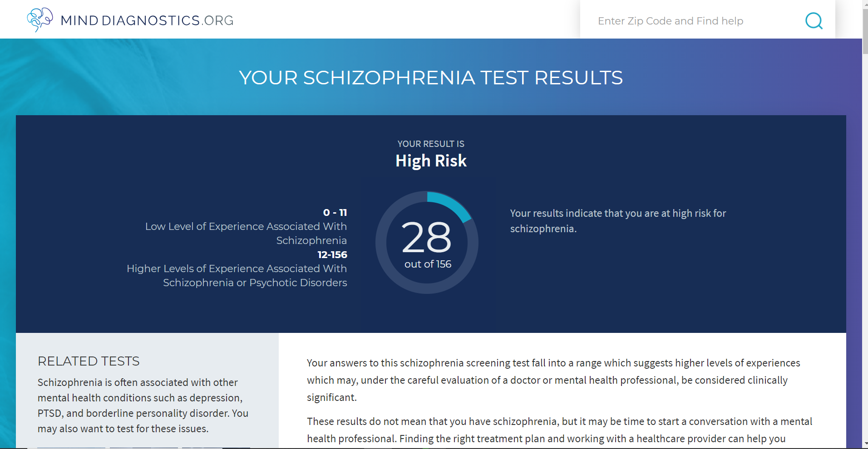Click the 12-156 range label

click(x=332, y=254)
